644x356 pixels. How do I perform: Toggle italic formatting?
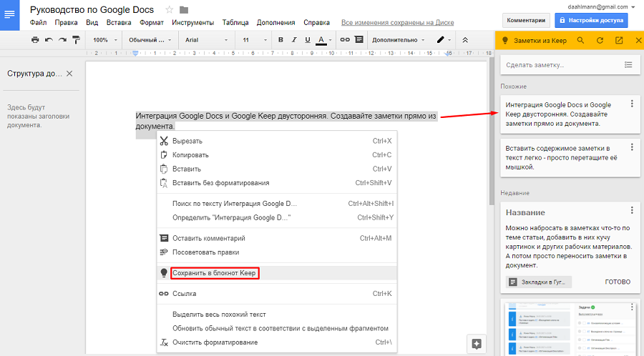(x=293, y=40)
